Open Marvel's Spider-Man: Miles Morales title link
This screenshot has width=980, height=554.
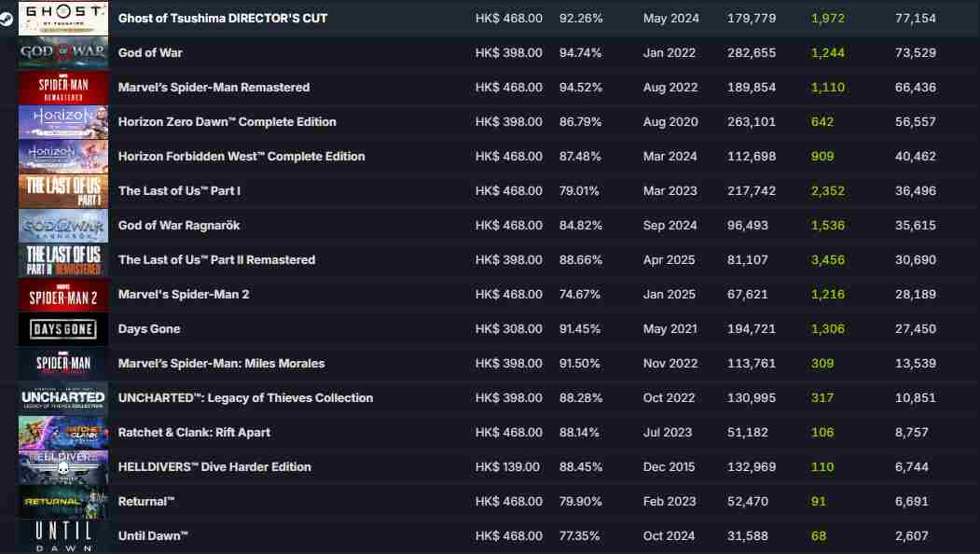click(x=221, y=364)
